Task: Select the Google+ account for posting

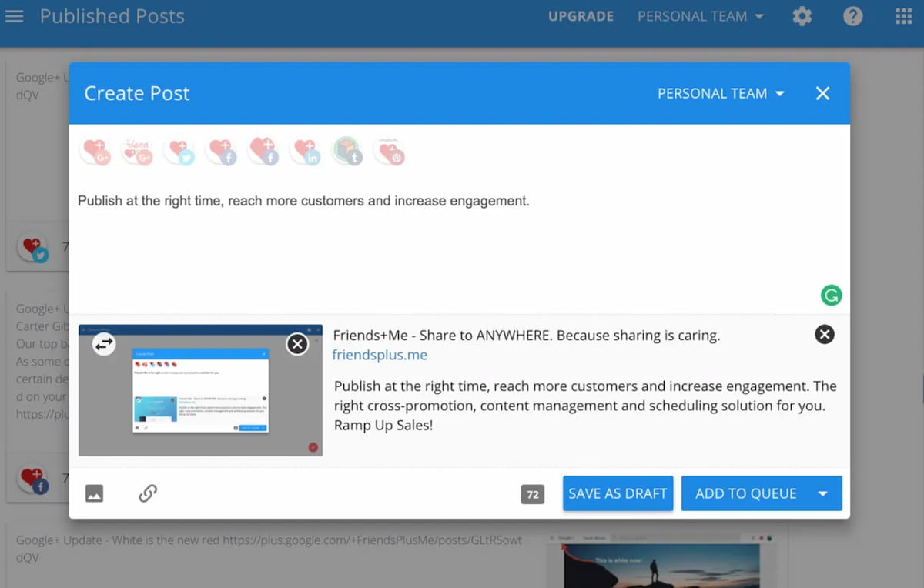Action: pos(95,151)
